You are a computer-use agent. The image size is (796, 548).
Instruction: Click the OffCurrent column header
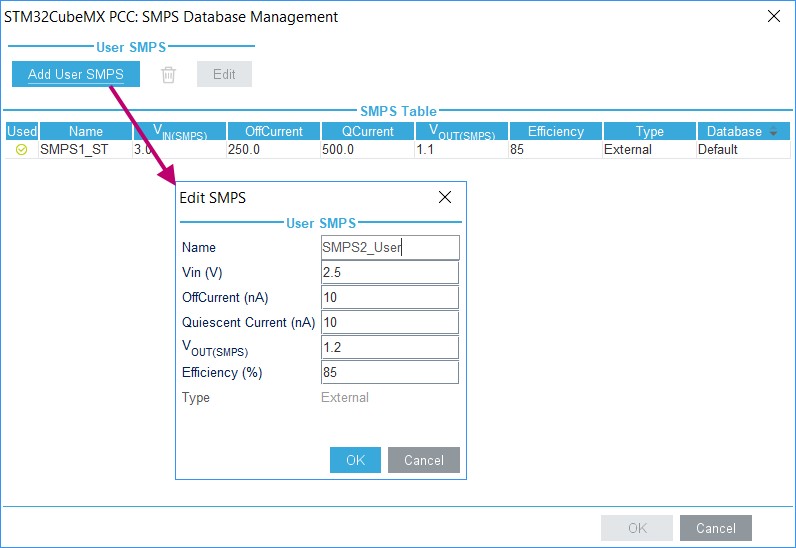click(x=274, y=132)
